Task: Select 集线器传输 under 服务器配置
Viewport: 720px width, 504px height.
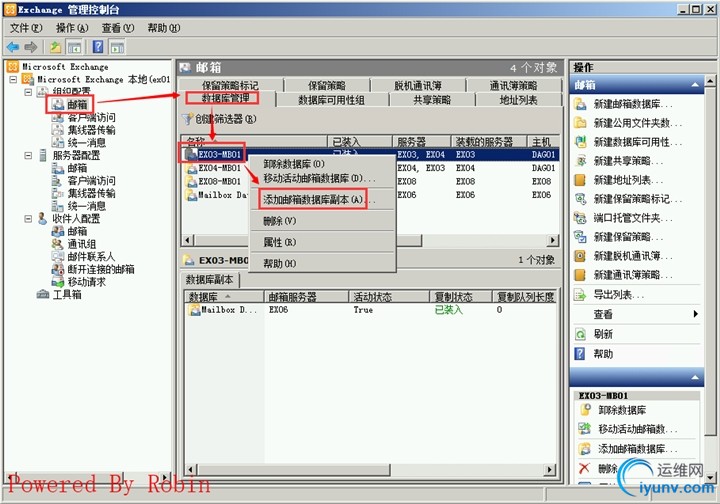Action: pos(91,193)
